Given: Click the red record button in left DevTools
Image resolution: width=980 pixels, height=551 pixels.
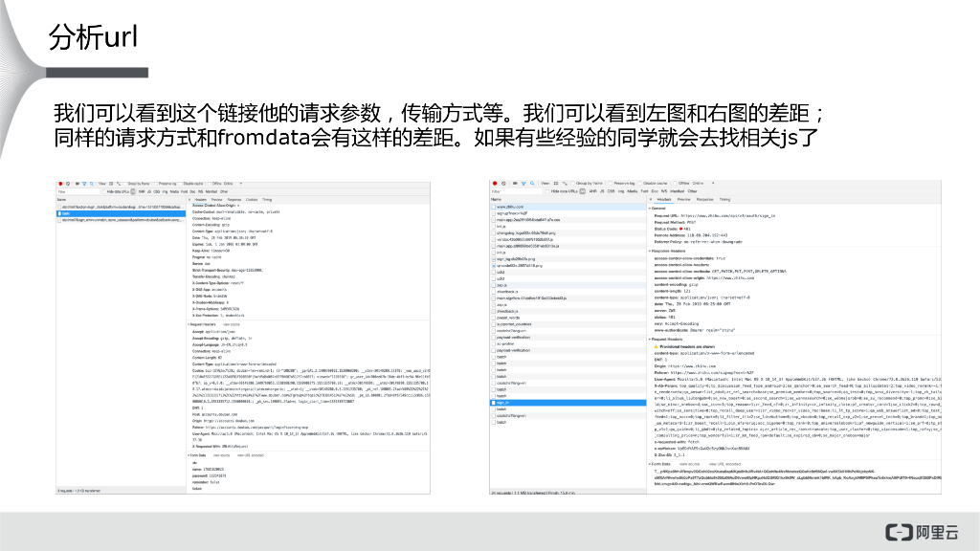Looking at the screenshot, I should pyautogui.click(x=60, y=184).
